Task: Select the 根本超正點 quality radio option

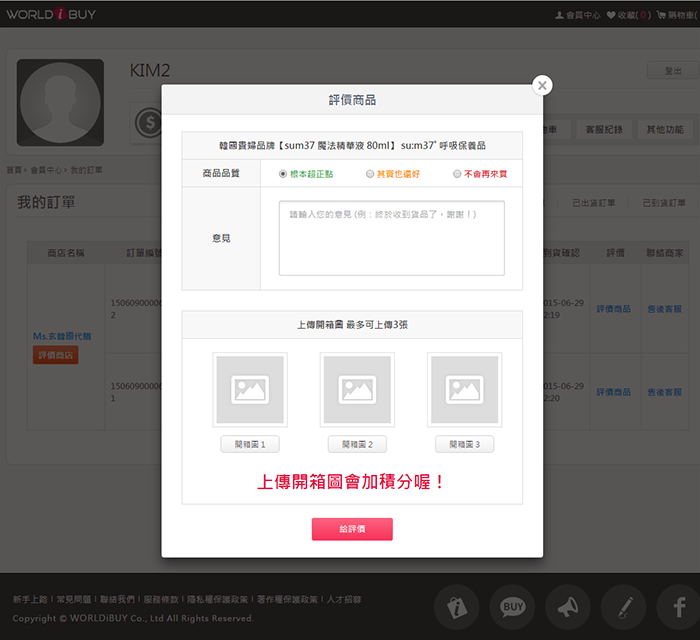Action: click(283, 174)
